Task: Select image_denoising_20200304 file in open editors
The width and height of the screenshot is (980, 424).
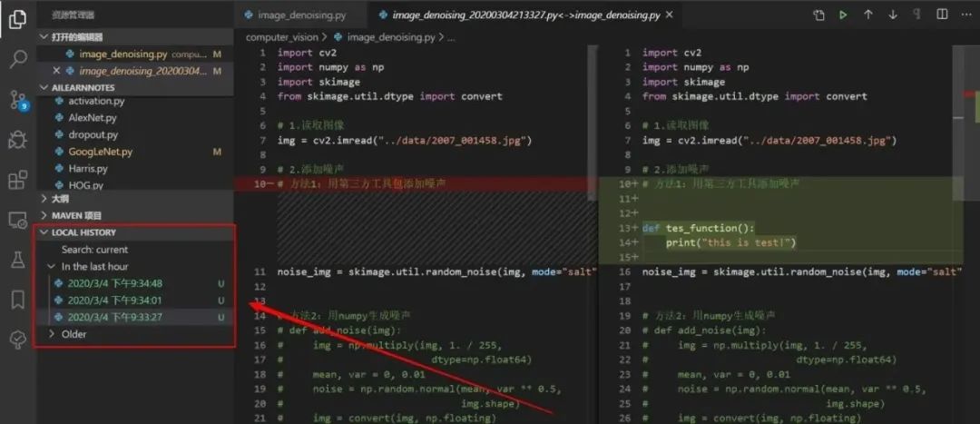Action: click(135, 71)
